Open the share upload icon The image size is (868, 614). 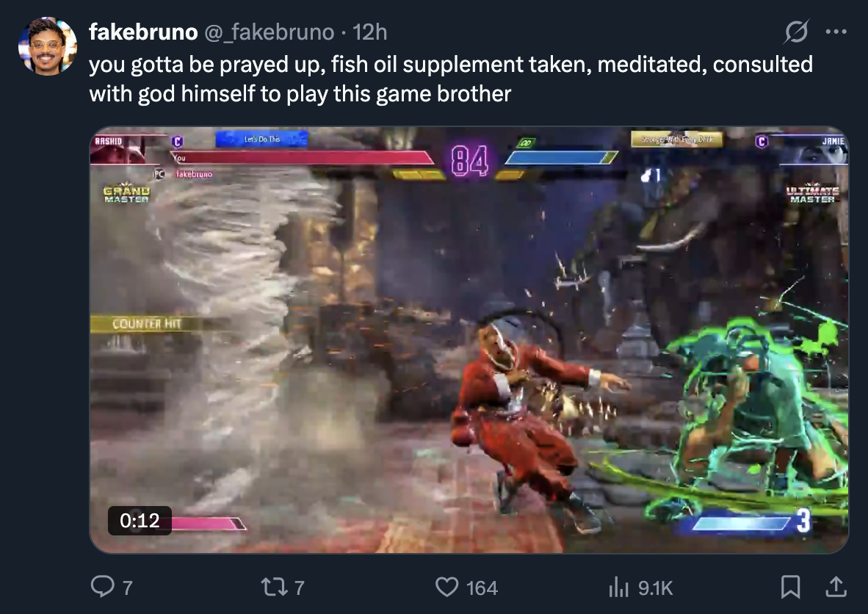[836, 587]
